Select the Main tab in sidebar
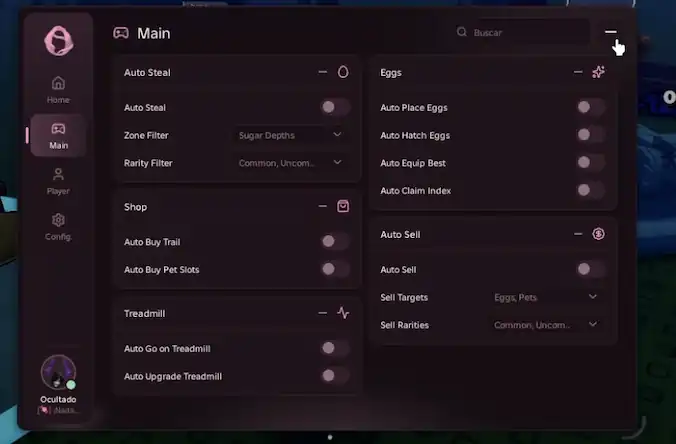The height and width of the screenshot is (444, 676). 58,135
